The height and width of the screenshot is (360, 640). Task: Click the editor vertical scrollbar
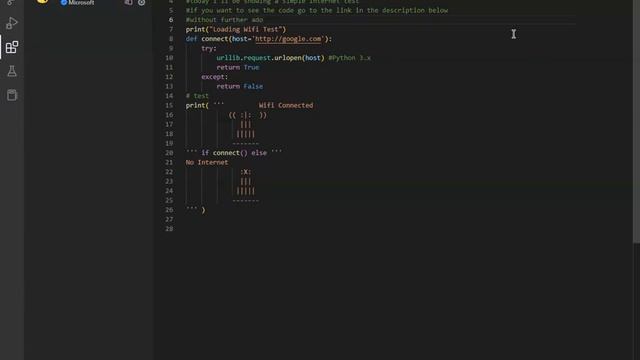tap(636, 122)
